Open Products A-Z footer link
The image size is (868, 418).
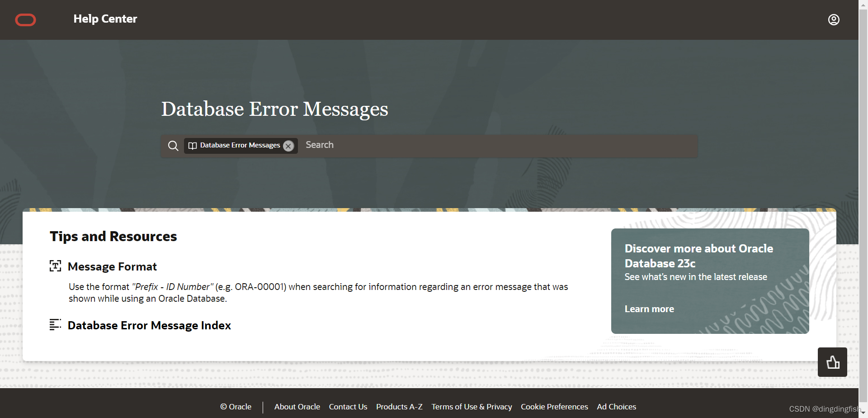click(399, 407)
